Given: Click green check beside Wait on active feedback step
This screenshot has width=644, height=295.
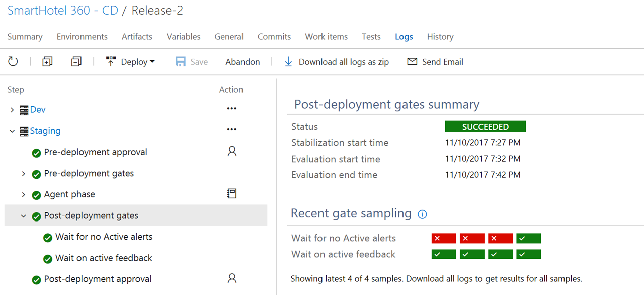Looking at the screenshot, I should click(48, 259).
